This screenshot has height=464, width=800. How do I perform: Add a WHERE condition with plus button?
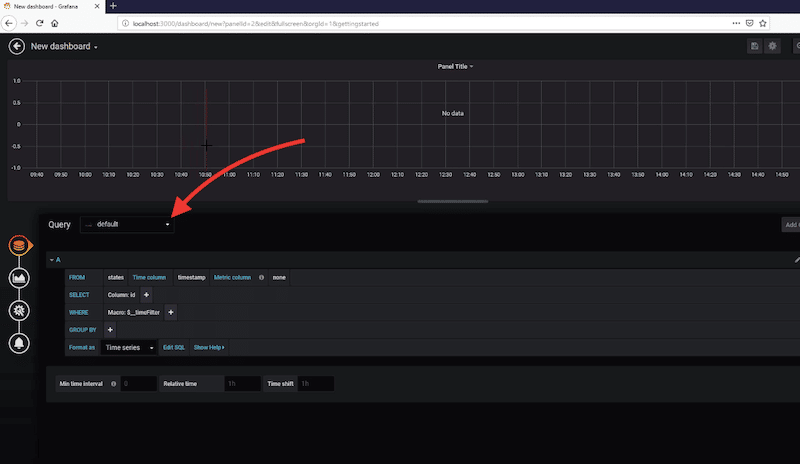pyautogui.click(x=171, y=312)
